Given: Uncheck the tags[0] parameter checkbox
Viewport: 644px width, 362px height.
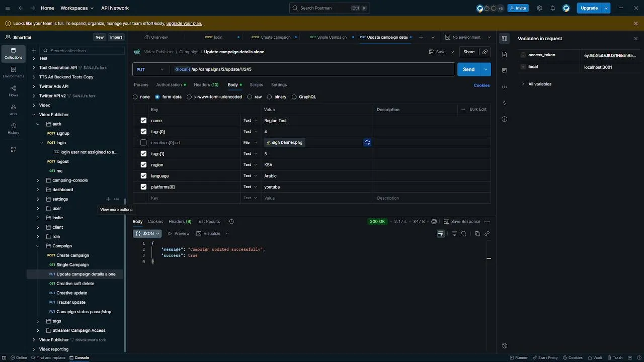Looking at the screenshot, I should [x=143, y=132].
